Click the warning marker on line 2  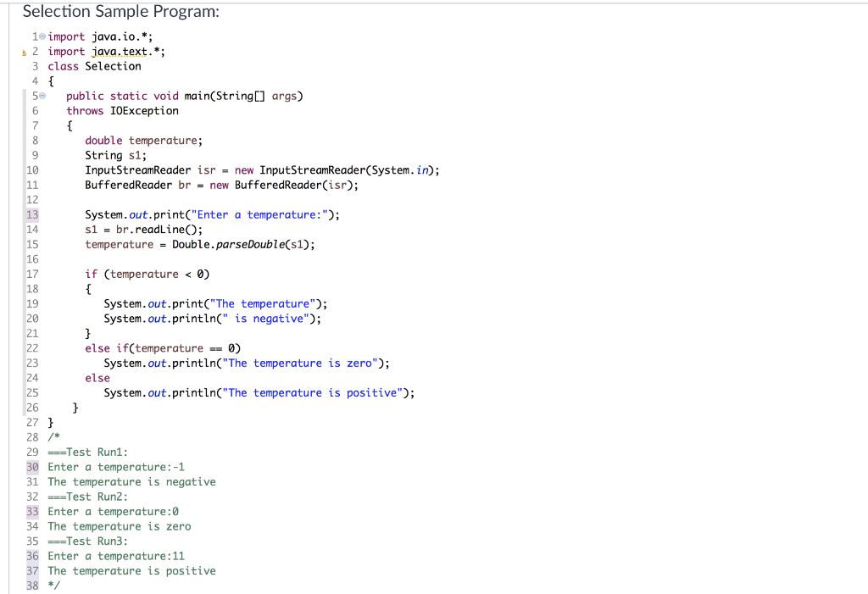pyautogui.click(x=24, y=51)
